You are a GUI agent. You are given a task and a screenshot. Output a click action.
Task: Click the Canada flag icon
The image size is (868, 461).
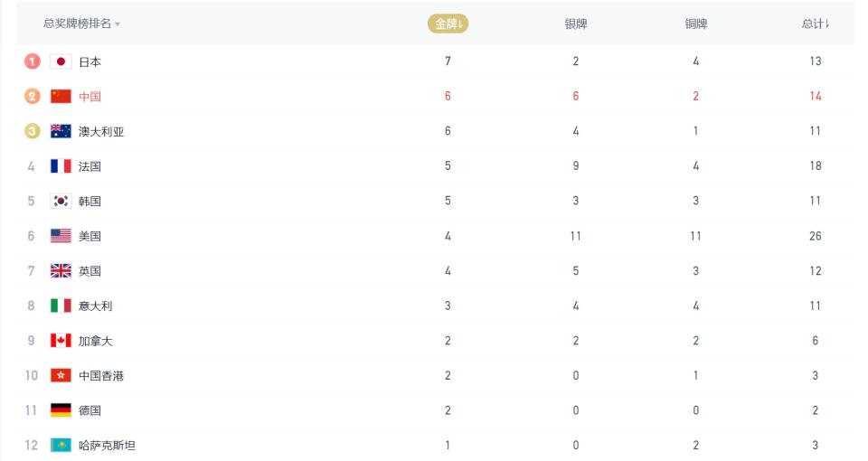point(61,341)
